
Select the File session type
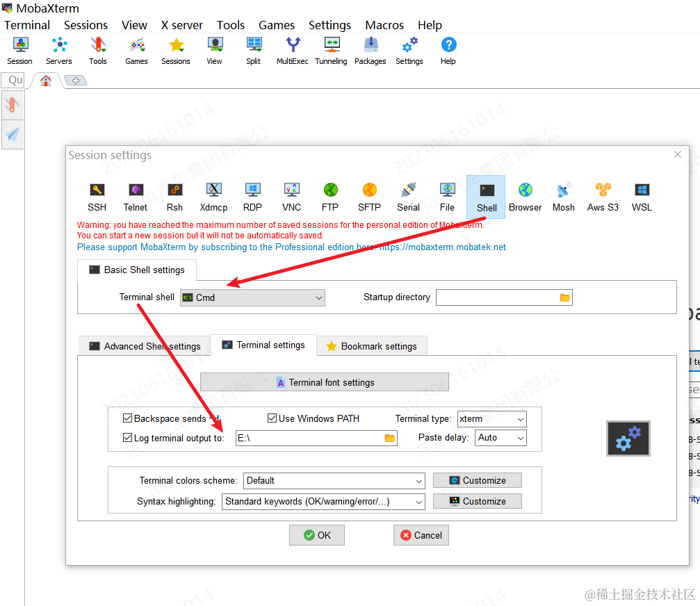[448, 197]
